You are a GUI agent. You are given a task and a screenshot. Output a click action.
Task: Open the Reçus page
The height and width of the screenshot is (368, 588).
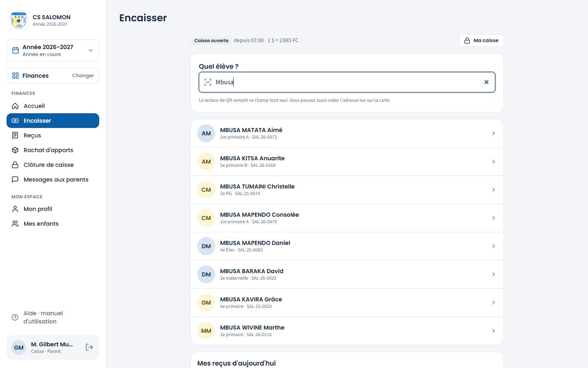pyautogui.click(x=53, y=135)
